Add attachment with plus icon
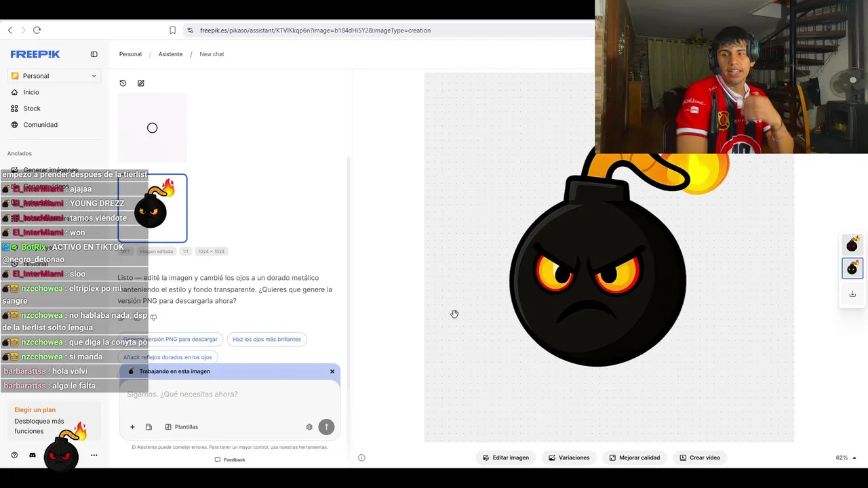 coord(132,427)
